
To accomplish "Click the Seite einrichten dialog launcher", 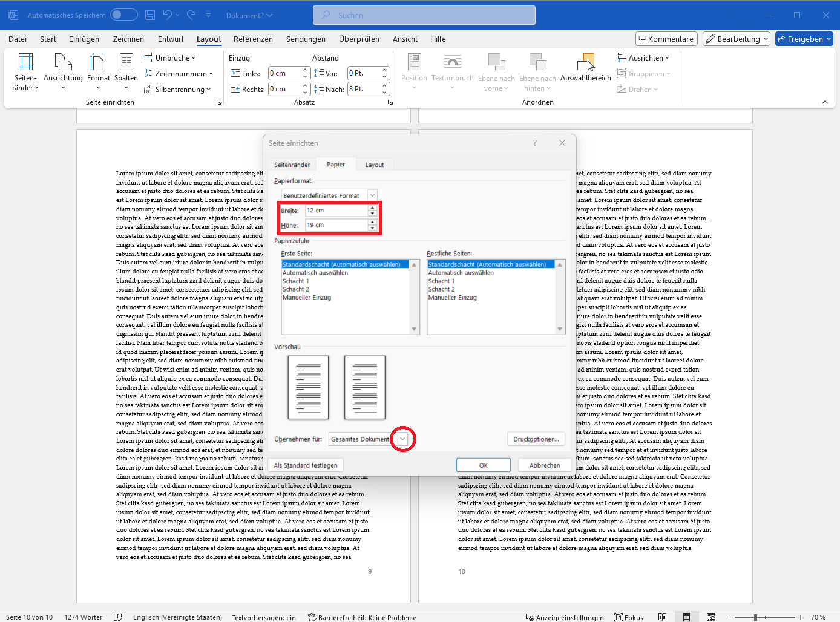I will 219,103.
